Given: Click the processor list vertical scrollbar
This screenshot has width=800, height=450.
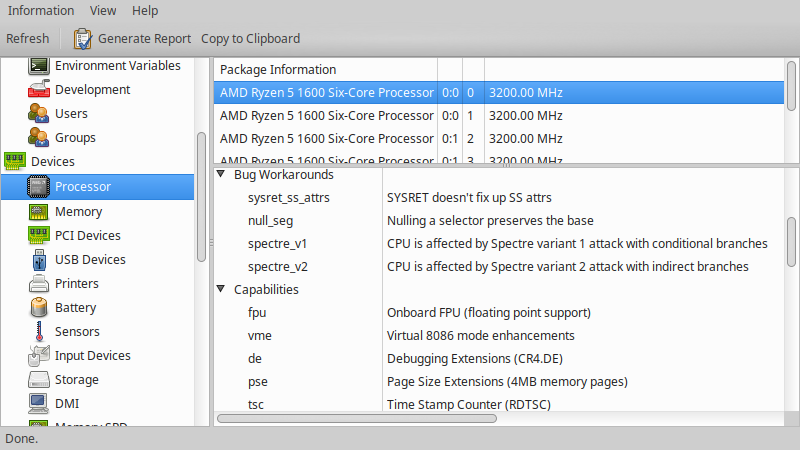Looking at the screenshot, I should click(x=791, y=86).
